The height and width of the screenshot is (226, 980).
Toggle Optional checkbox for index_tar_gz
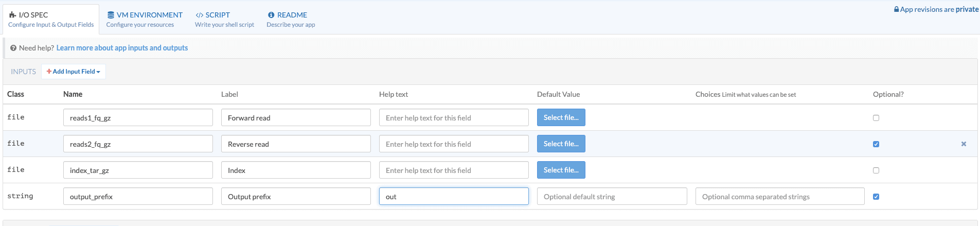click(x=876, y=170)
